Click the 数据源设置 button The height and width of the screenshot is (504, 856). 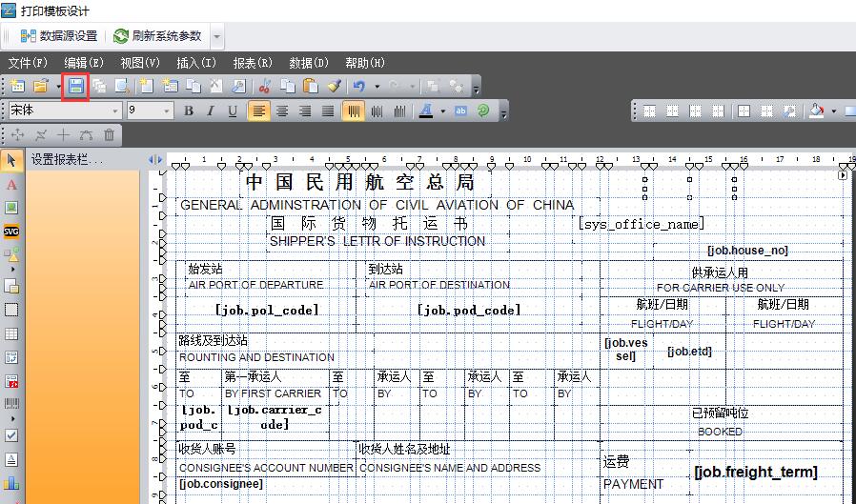(x=59, y=36)
